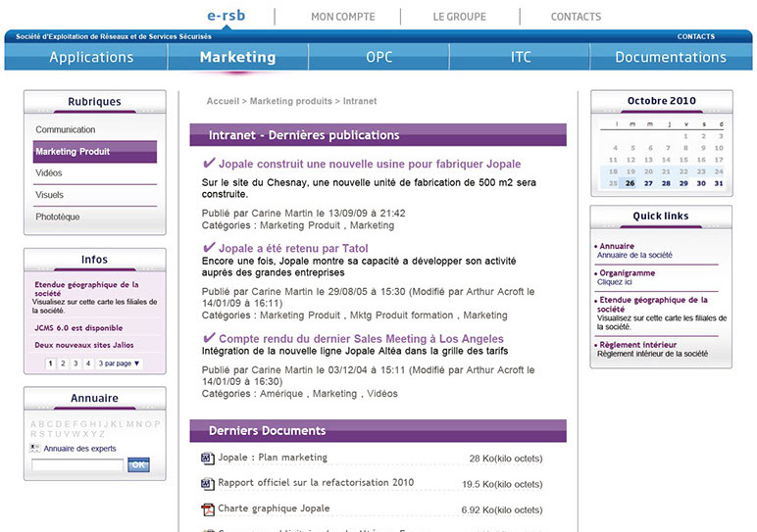This screenshot has height=532, width=757.
Task: Click Intranet in the breadcrumb
Action: pyautogui.click(x=360, y=101)
